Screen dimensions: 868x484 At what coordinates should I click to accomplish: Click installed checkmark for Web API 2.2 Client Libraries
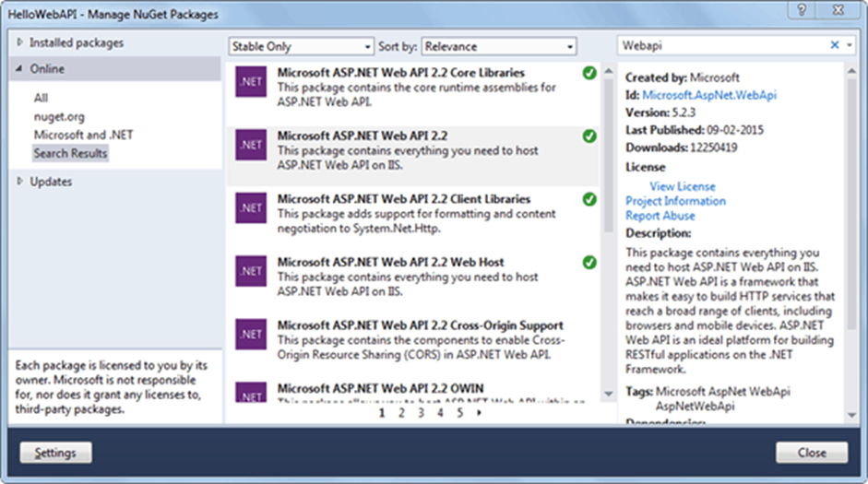[589, 199]
